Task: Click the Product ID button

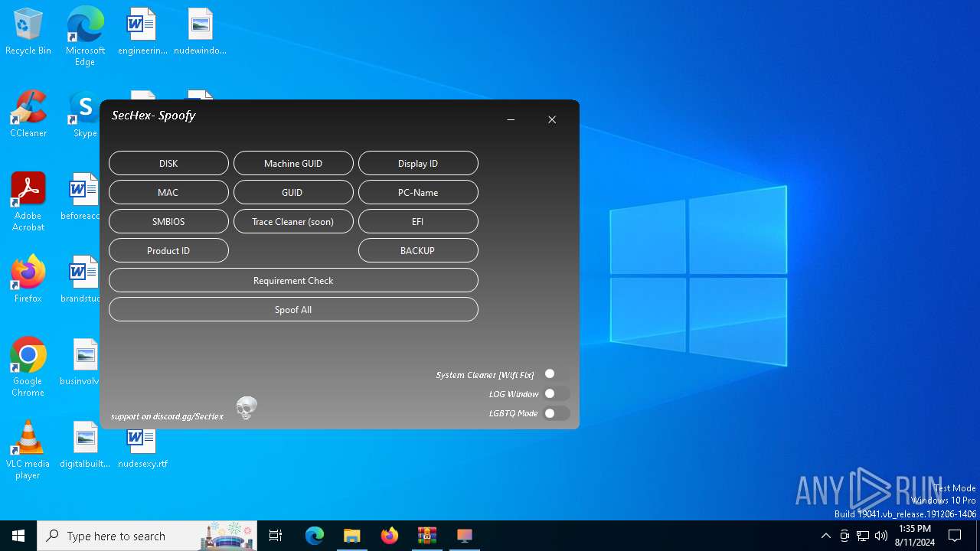Action: pos(168,250)
